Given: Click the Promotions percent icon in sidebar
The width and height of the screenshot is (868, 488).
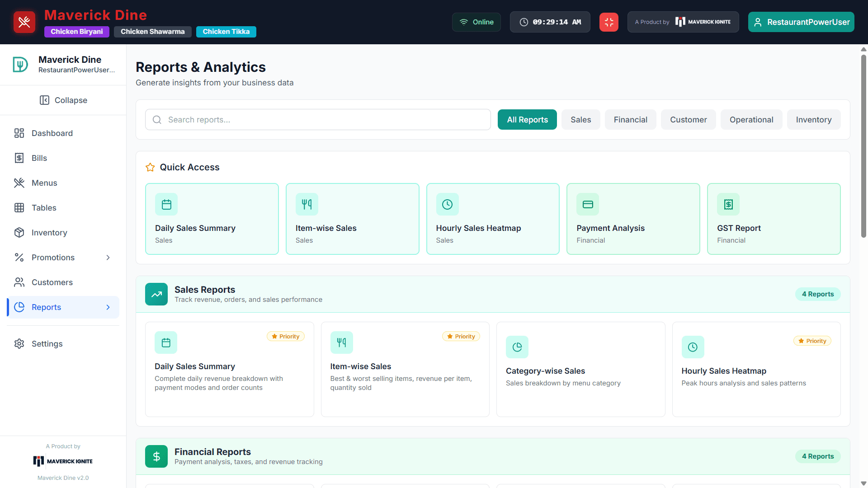Looking at the screenshot, I should (19, 257).
